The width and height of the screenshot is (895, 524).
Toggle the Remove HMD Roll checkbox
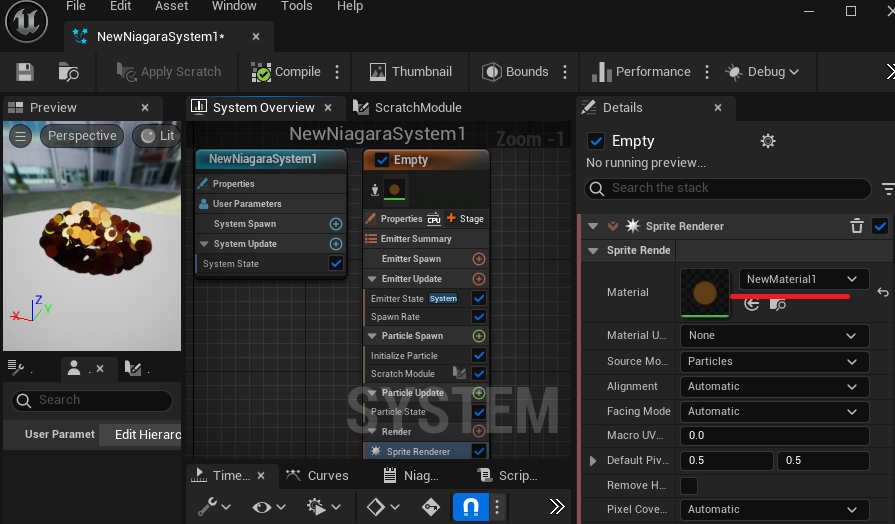click(x=689, y=486)
